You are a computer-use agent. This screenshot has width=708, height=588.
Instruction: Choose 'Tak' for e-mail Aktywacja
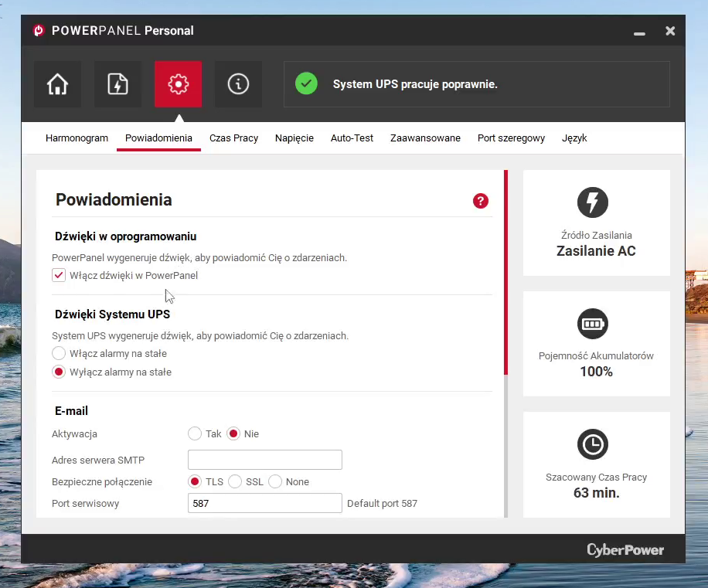pyautogui.click(x=195, y=433)
